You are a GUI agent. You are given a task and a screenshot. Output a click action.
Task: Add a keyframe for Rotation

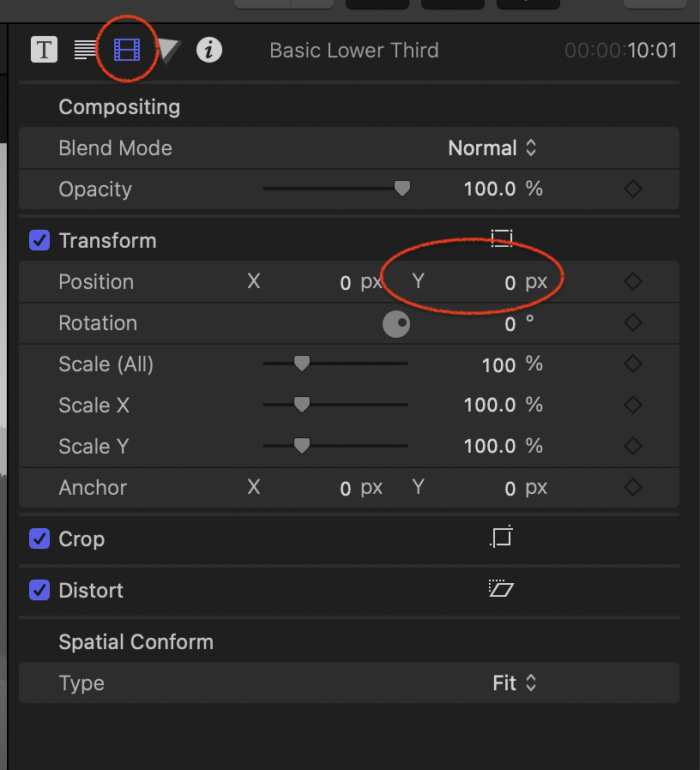point(633,323)
